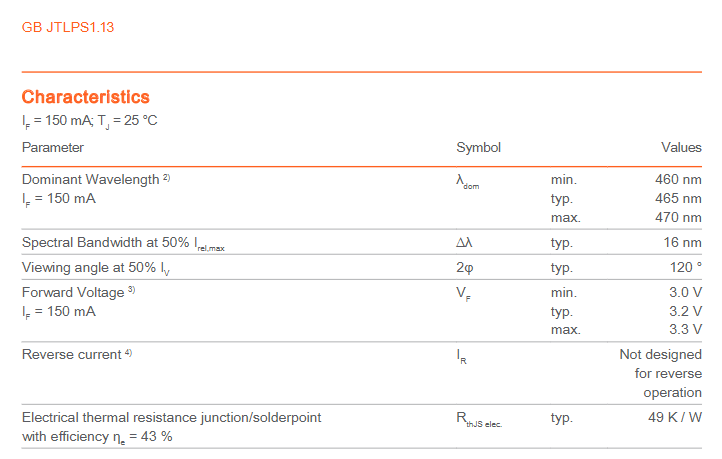Click the 49 K / W value
722x459 pixels.
(x=674, y=417)
